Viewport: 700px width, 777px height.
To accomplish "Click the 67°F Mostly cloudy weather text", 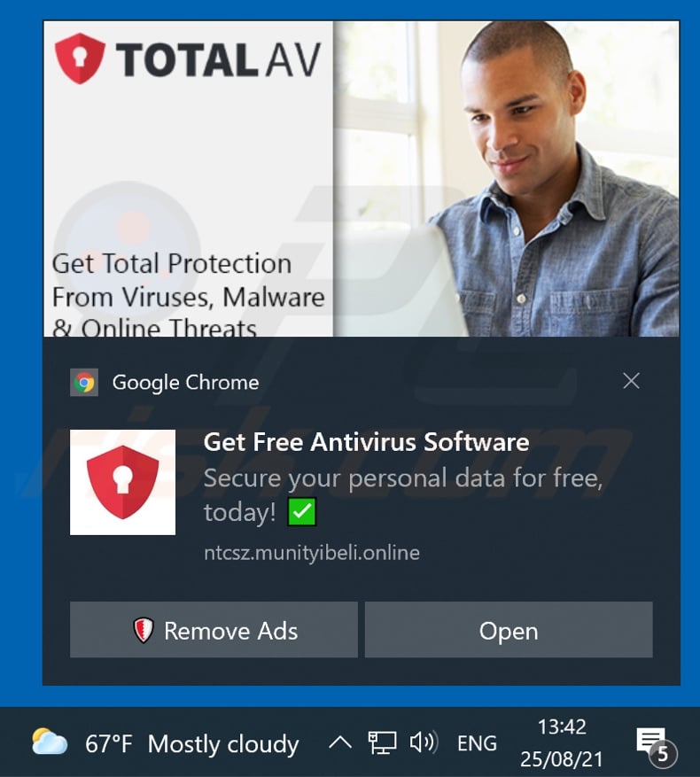I will (x=192, y=744).
